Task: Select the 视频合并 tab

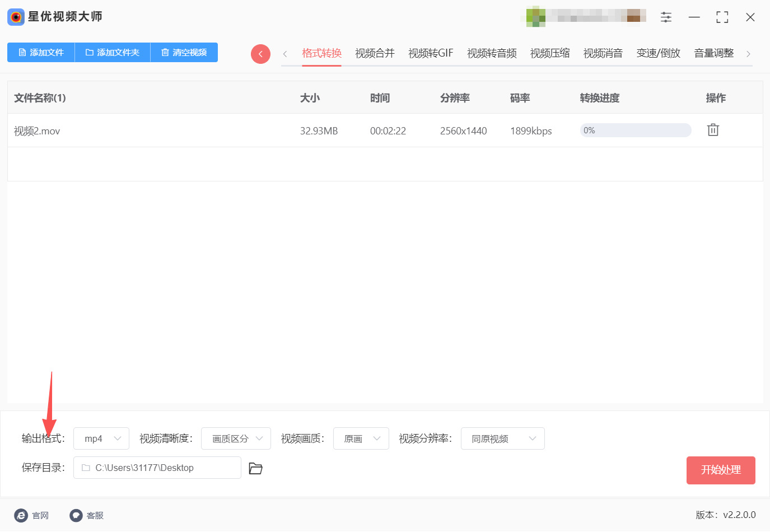Action: pyautogui.click(x=374, y=53)
